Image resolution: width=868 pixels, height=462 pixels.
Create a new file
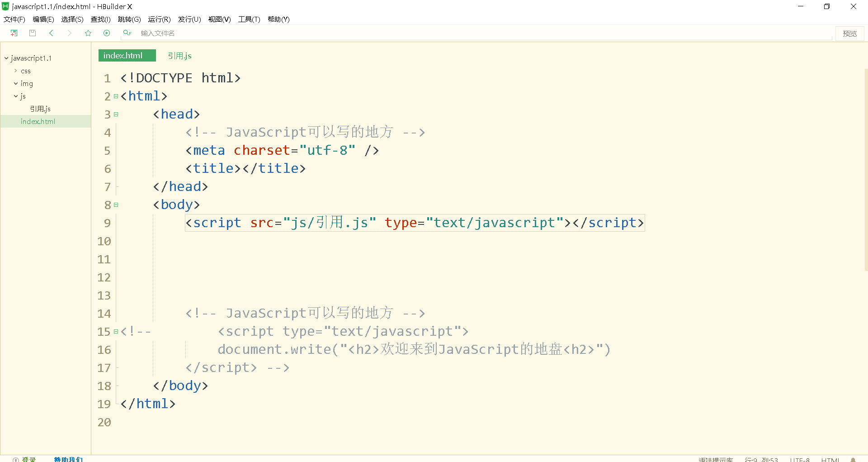13,33
